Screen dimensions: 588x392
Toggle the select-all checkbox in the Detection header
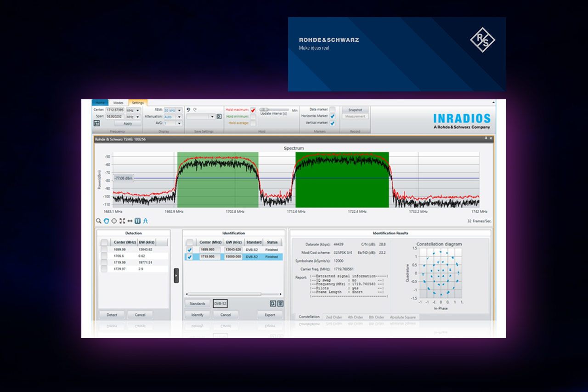pos(104,242)
